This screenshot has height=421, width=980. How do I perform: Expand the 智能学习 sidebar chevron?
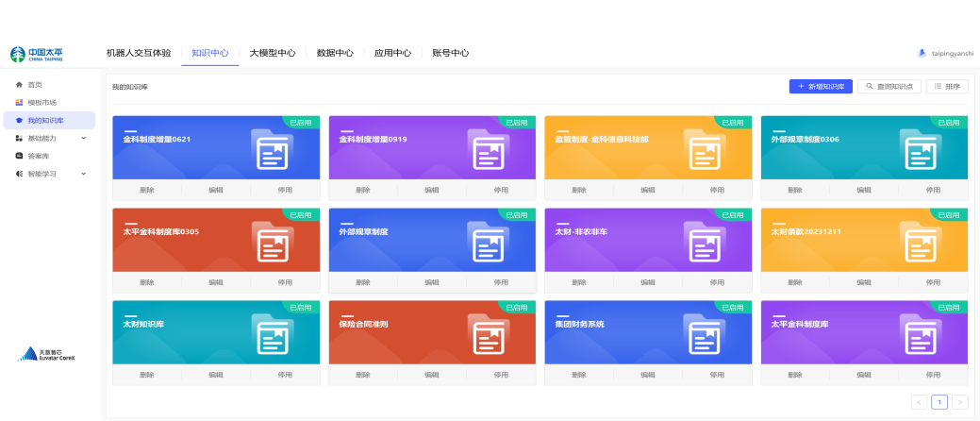point(84,174)
